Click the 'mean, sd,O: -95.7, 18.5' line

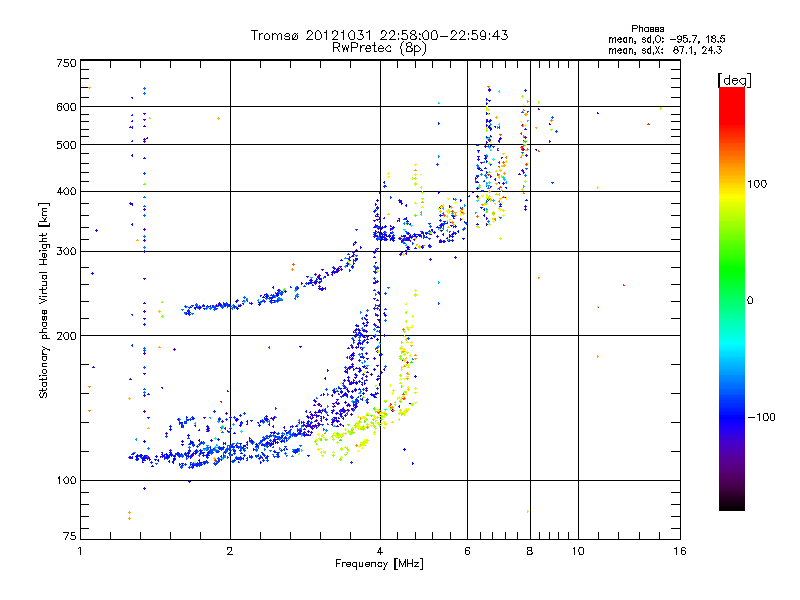tap(666, 39)
